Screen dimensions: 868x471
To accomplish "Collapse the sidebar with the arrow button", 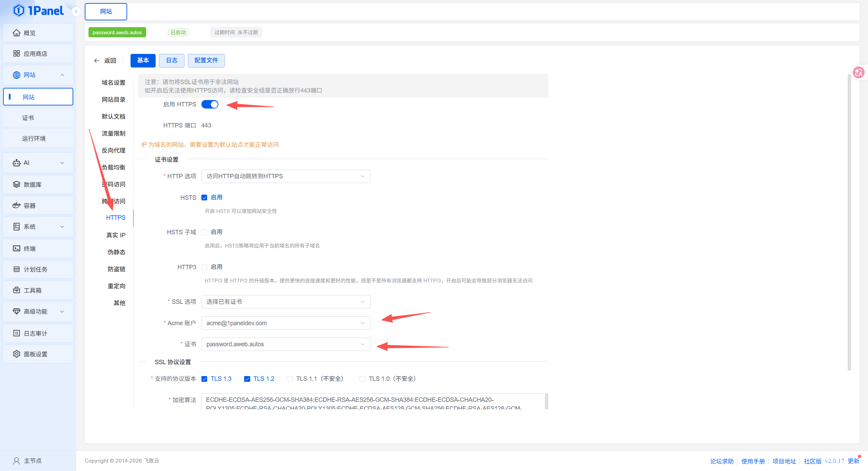I will 76,12.
